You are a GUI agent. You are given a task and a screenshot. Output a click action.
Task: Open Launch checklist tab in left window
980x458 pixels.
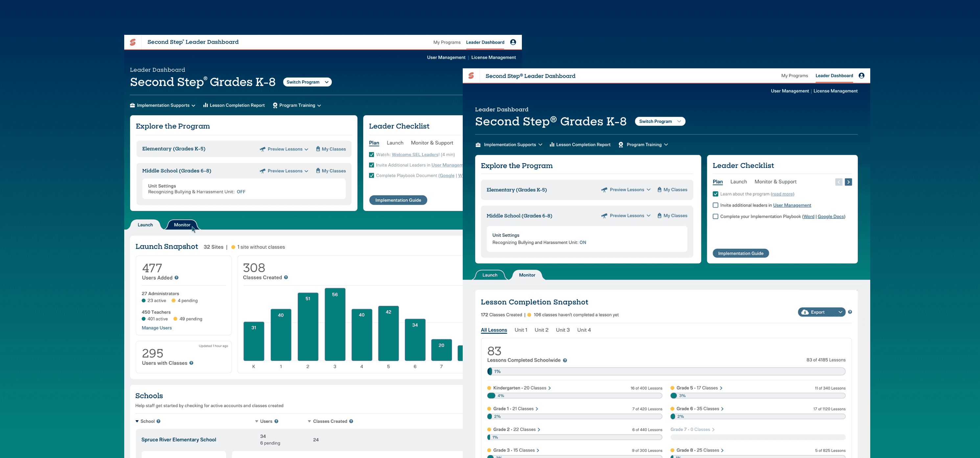[x=395, y=143]
